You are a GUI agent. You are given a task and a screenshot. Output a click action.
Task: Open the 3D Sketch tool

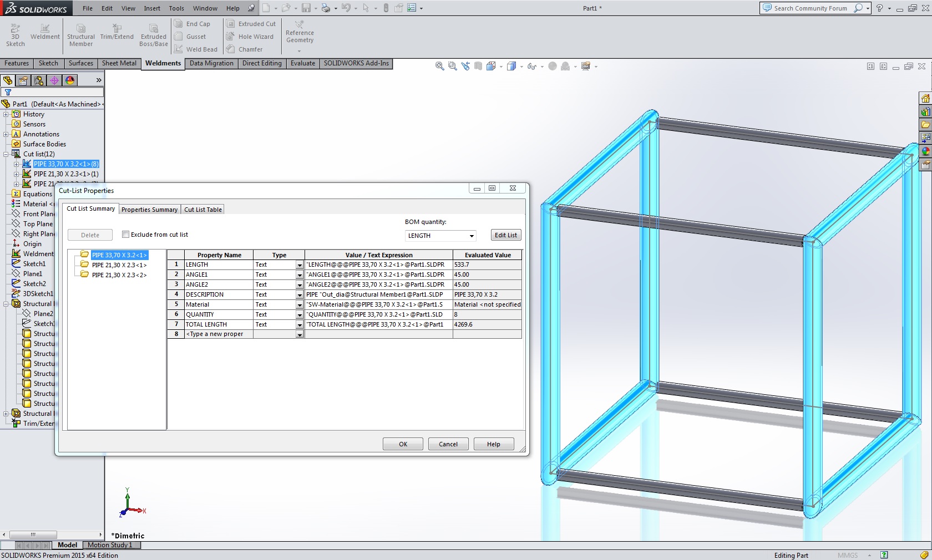coord(15,35)
